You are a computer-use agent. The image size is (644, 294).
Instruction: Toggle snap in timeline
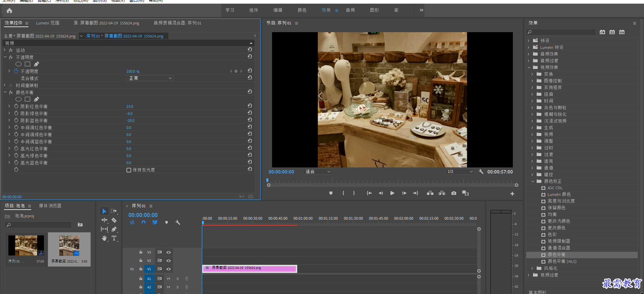click(x=144, y=222)
